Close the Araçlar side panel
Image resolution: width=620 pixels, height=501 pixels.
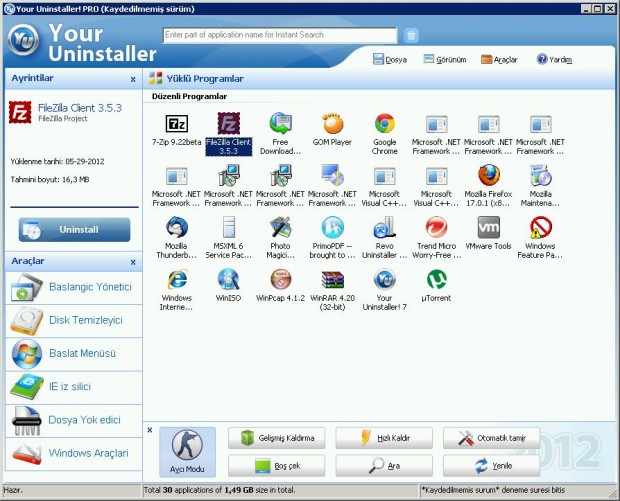(x=133, y=262)
